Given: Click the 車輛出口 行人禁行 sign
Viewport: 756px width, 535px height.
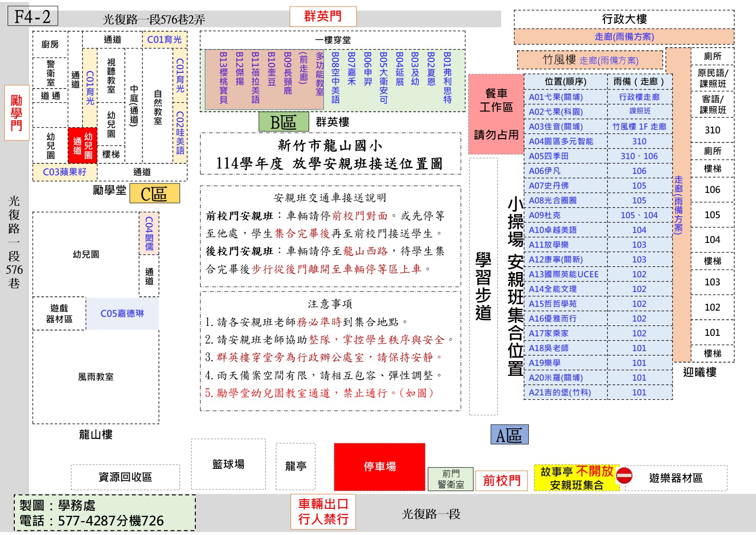Looking at the screenshot, I should click(323, 512).
